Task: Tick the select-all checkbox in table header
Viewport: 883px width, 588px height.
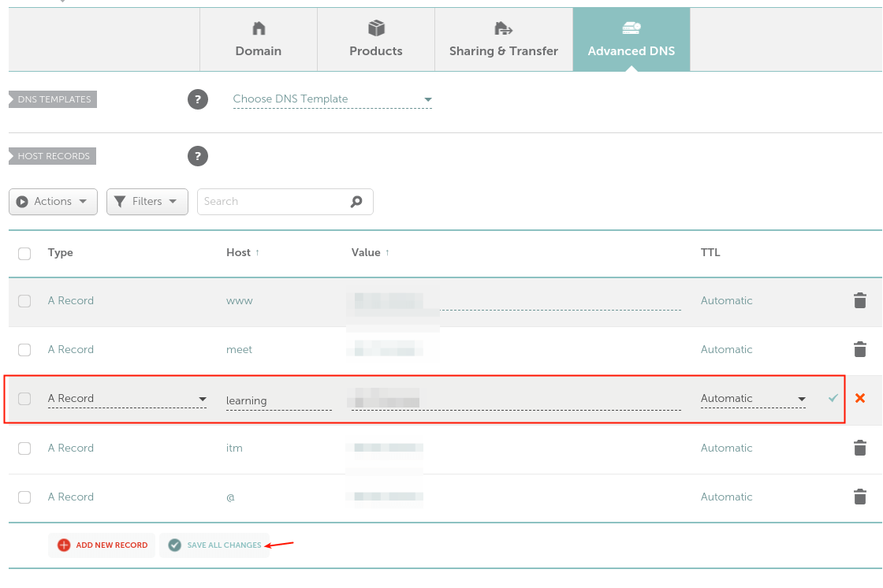Action: click(24, 253)
